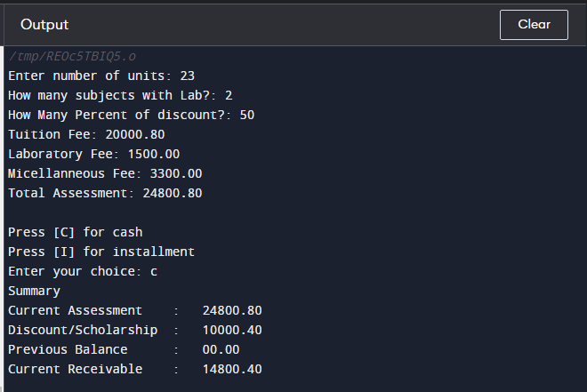Image resolution: width=587 pixels, height=392 pixels.
Task: Click the Previous Balance value 00.00
Action: pyautogui.click(x=221, y=349)
